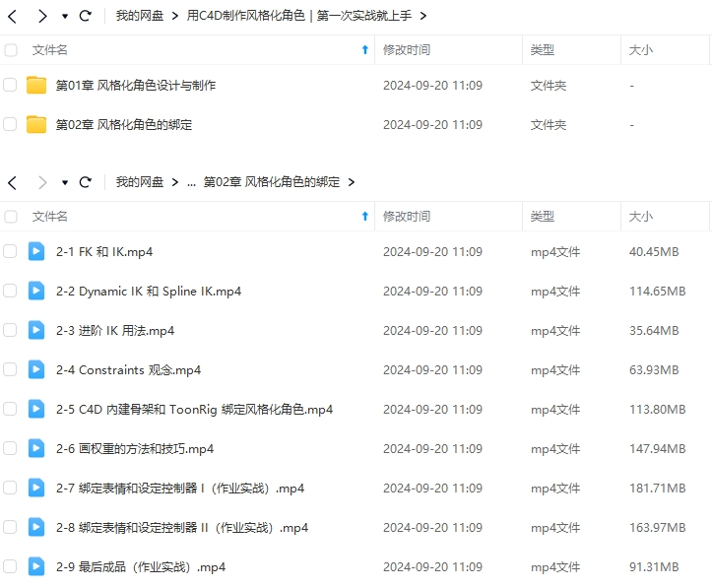Open history dropdown arrow in bottom panel
The width and height of the screenshot is (712, 588).
tap(65, 183)
